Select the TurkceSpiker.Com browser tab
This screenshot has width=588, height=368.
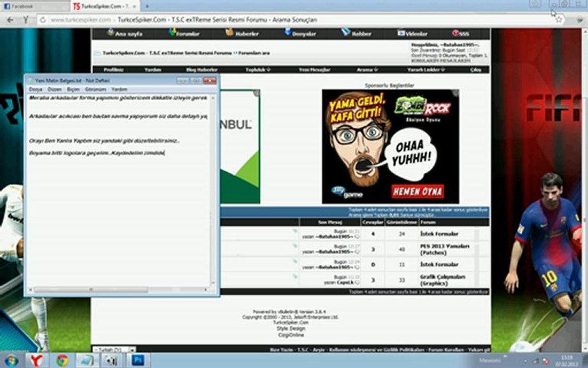tap(104, 6)
